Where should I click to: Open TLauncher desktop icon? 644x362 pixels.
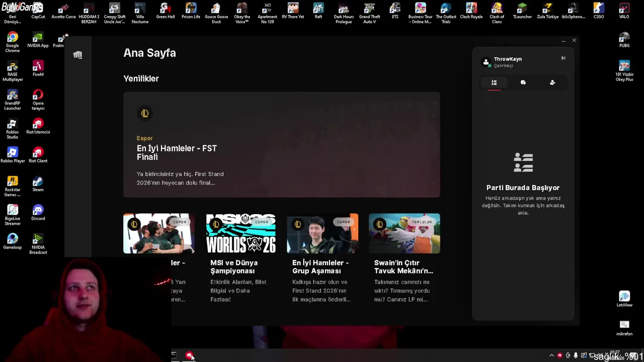522,11
